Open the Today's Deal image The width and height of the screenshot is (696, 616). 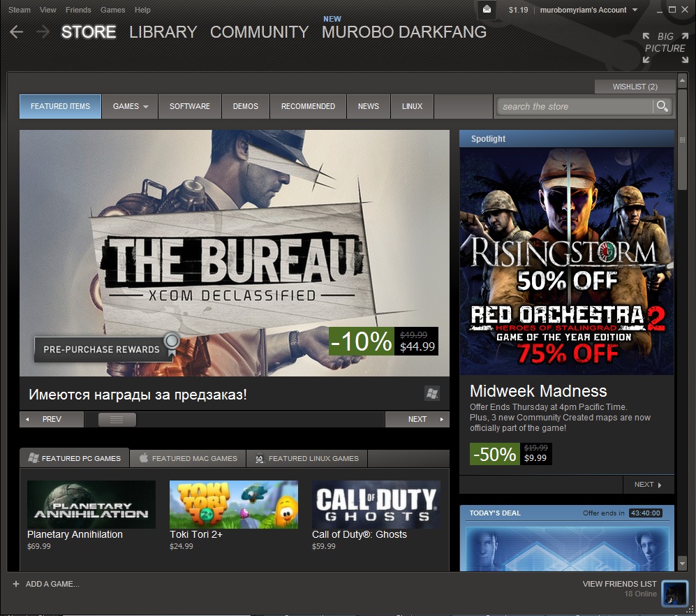(x=567, y=548)
